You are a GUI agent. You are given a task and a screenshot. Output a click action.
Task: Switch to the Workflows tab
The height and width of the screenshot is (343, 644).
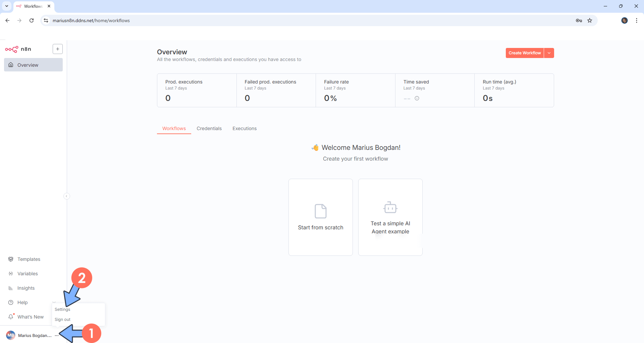(174, 128)
